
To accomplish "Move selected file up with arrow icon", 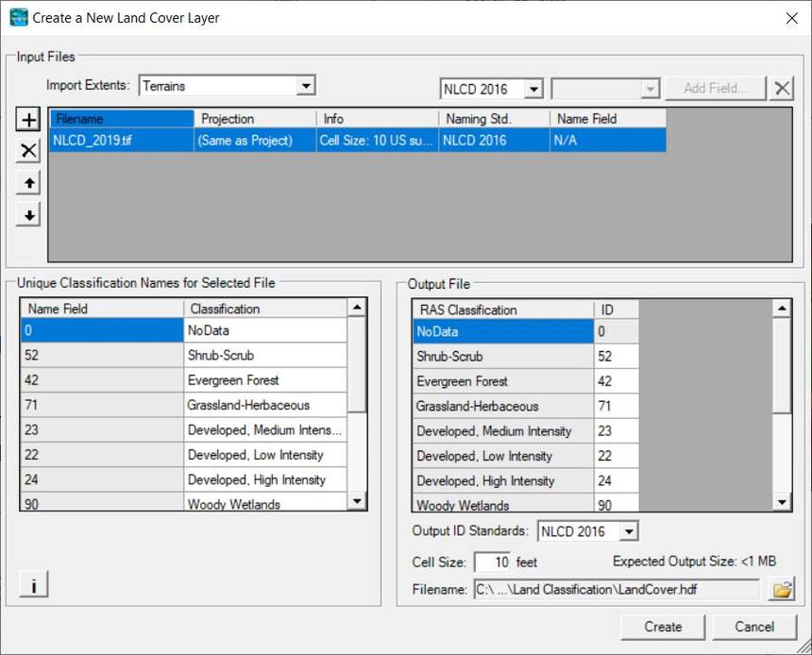I will point(28,183).
